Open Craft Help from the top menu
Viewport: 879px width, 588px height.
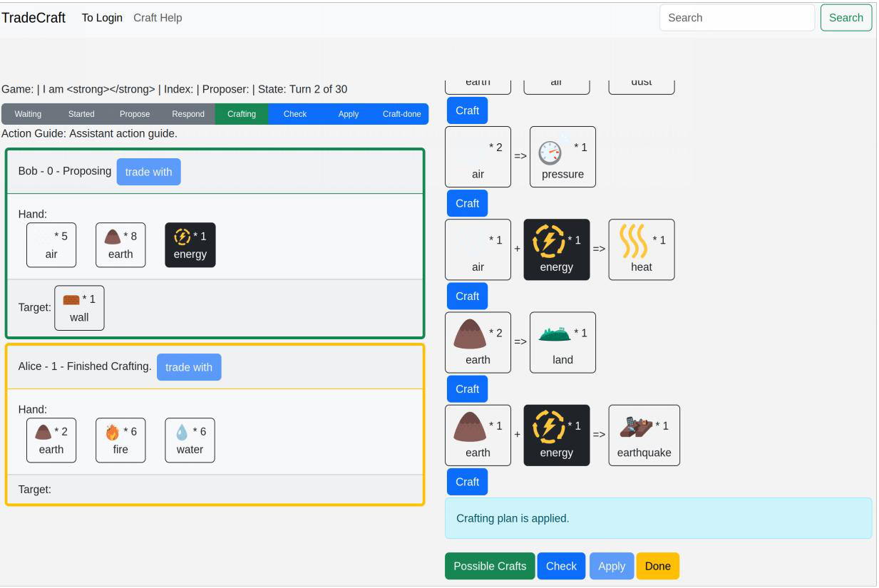point(158,18)
